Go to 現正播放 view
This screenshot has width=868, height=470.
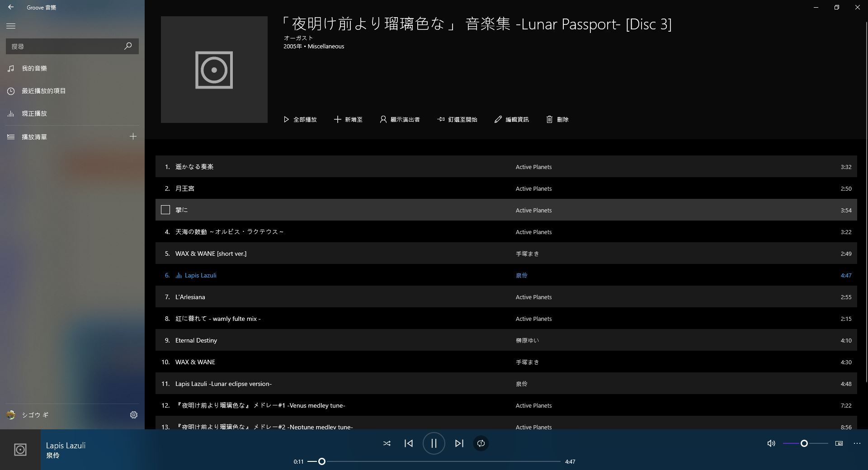[x=72, y=113]
